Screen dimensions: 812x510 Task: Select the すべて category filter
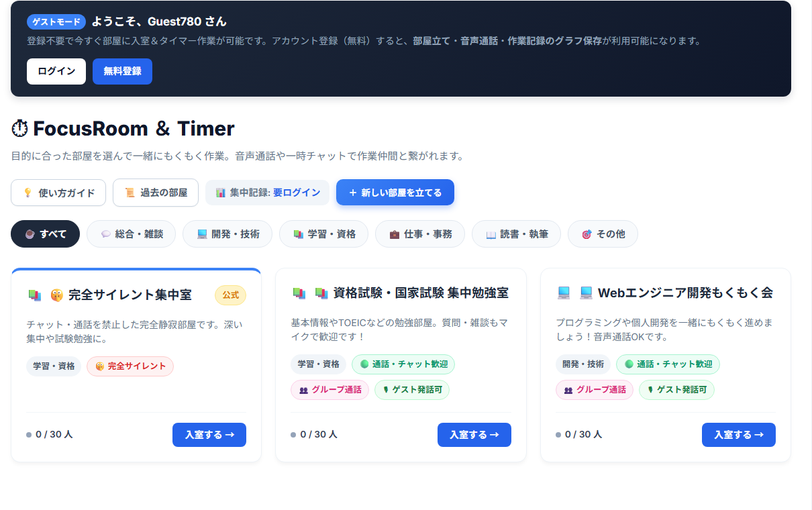point(46,234)
